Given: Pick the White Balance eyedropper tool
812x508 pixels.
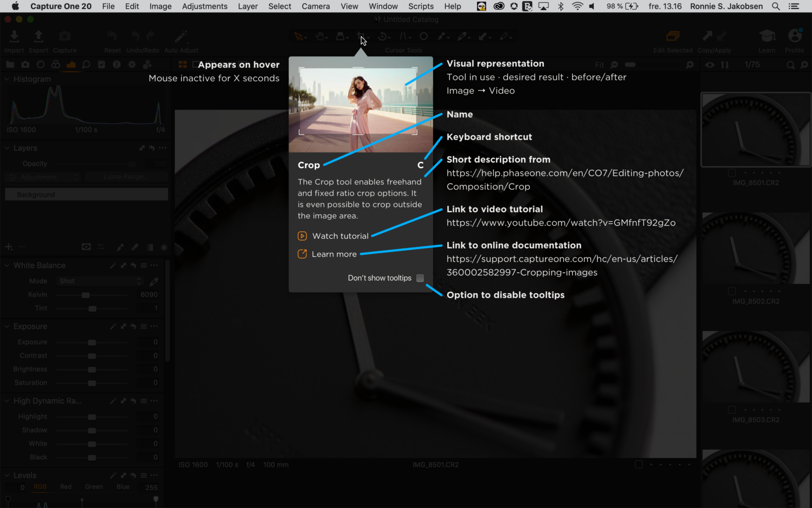Looking at the screenshot, I should point(154,281).
